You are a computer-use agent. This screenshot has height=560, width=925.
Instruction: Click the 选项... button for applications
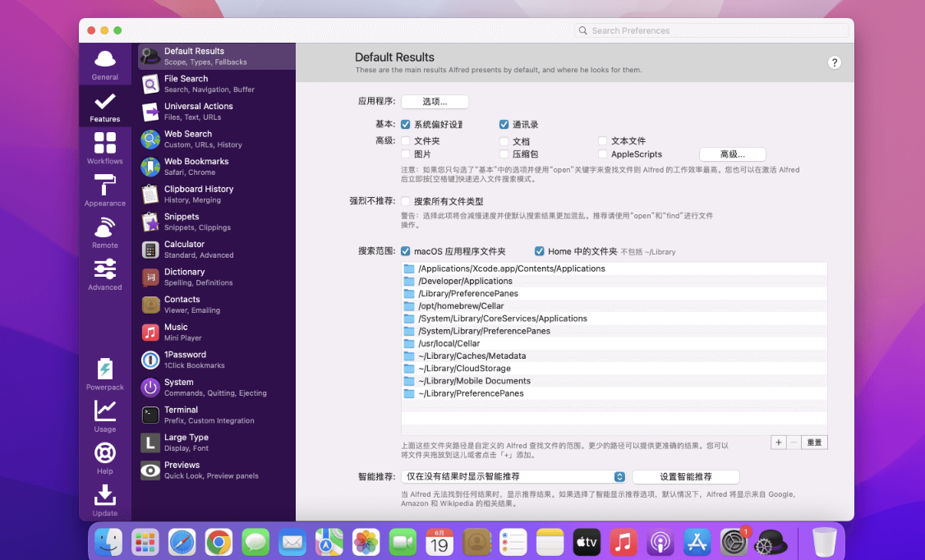click(x=435, y=101)
